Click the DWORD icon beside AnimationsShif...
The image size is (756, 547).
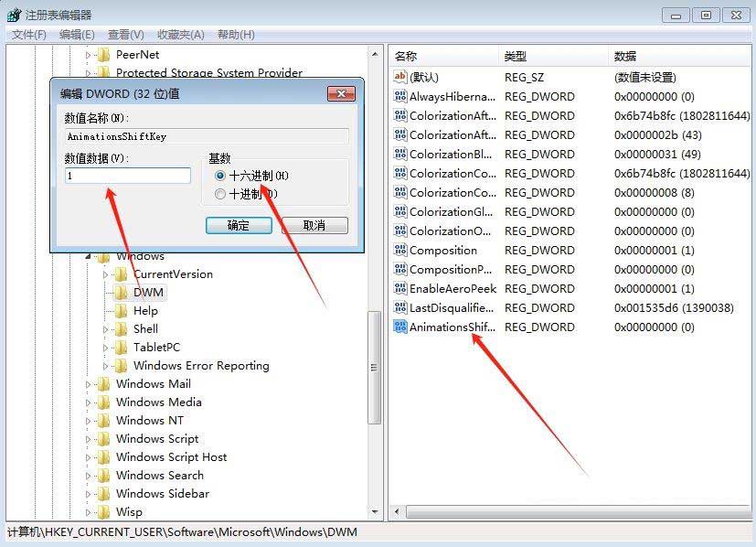click(x=400, y=327)
